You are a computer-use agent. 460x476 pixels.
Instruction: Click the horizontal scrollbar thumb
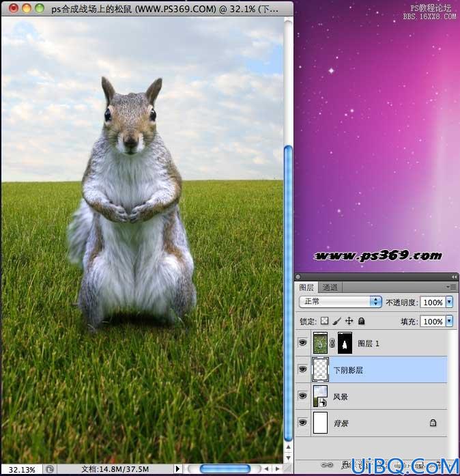[x=225, y=468]
